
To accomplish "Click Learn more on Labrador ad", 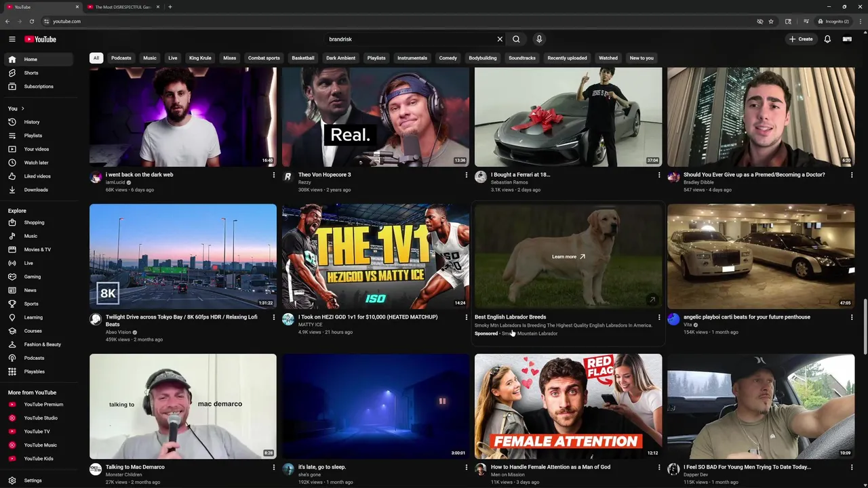I will pyautogui.click(x=568, y=257).
